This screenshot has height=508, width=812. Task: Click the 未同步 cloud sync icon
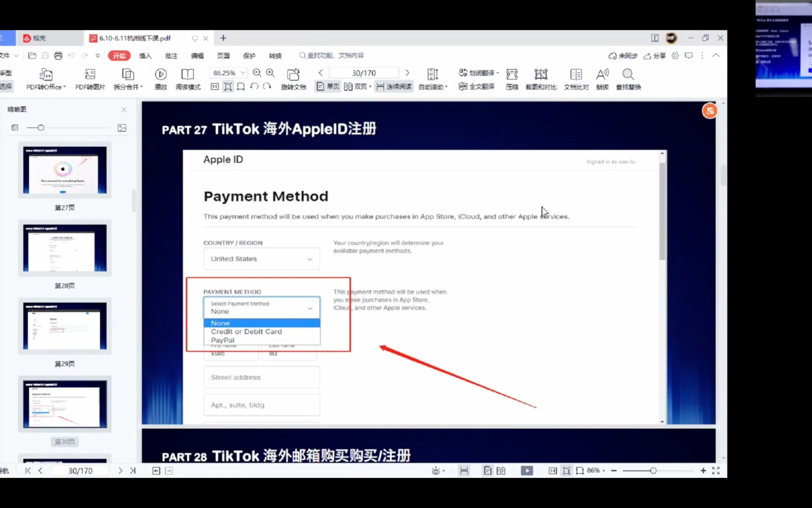pyautogui.click(x=623, y=56)
